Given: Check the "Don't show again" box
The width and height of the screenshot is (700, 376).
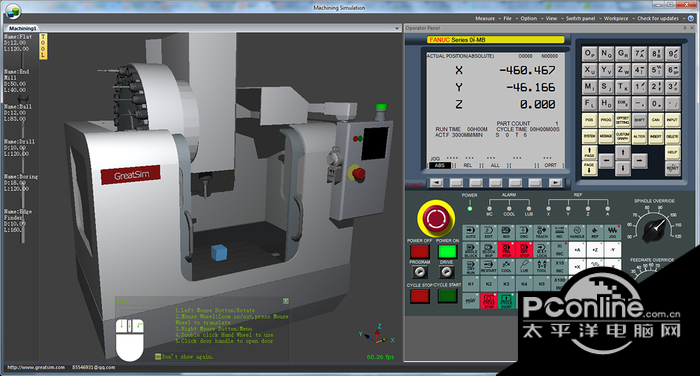Looking at the screenshot, I should [158, 356].
